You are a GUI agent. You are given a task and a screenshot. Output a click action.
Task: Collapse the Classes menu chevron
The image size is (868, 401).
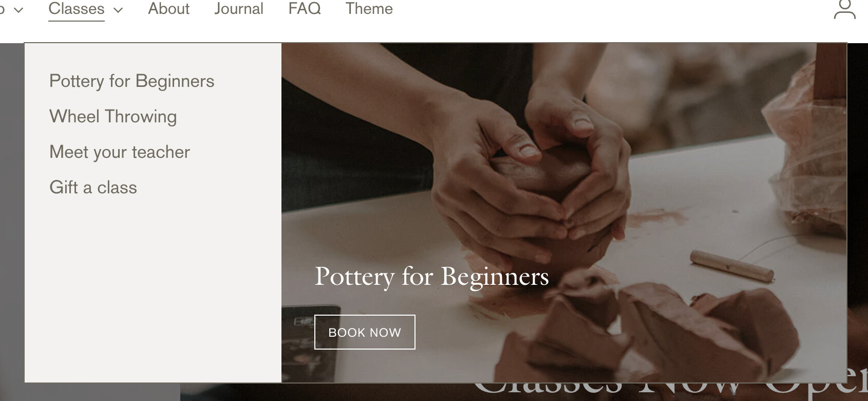click(x=118, y=10)
